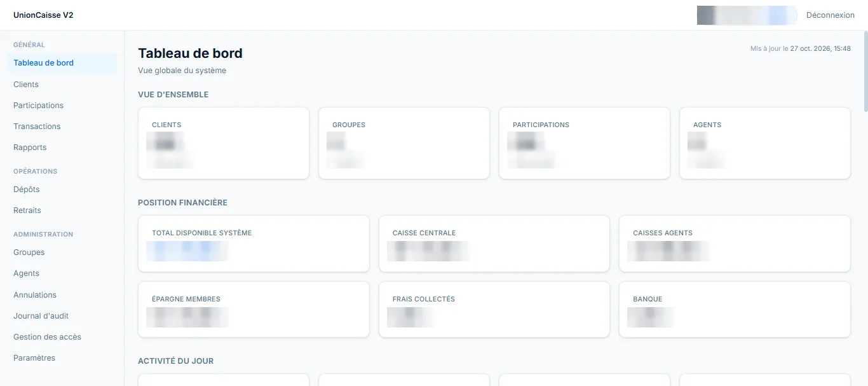The width and height of the screenshot is (868, 386).
Task: Click the Épargne membres card
Action: click(254, 310)
